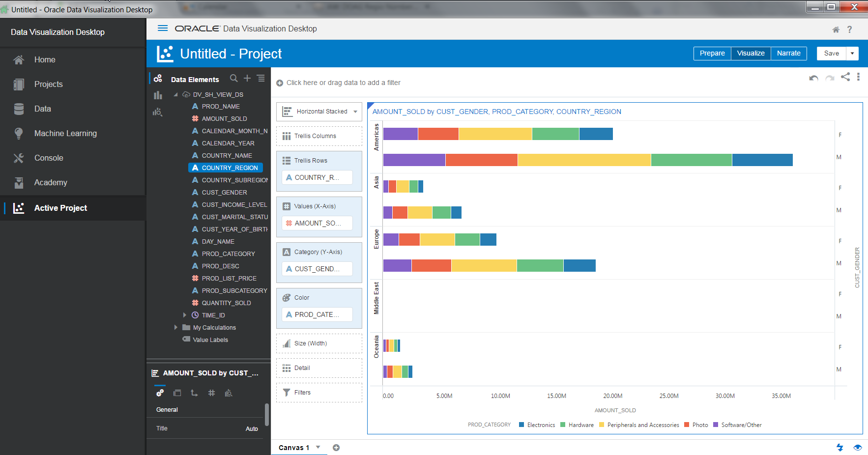
Task: Open the Visualizations bar-chart panel icon
Action: tap(158, 95)
